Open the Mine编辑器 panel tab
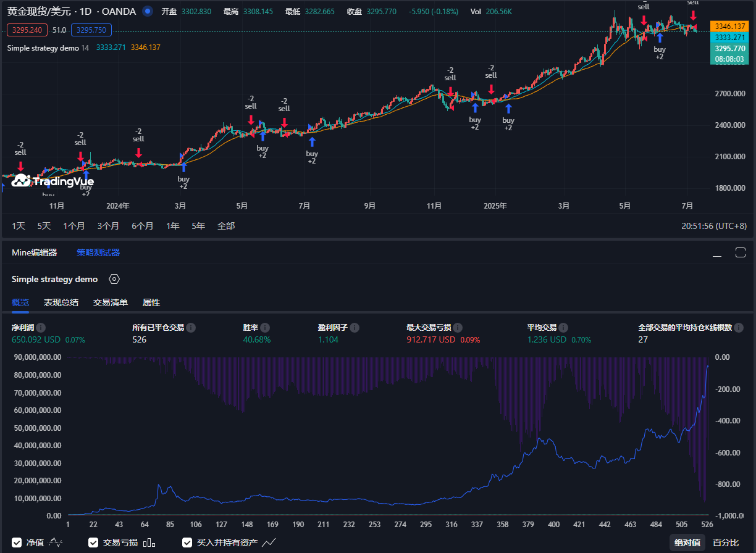The width and height of the screenshot is (756, 553). click(x=35, y=252)
